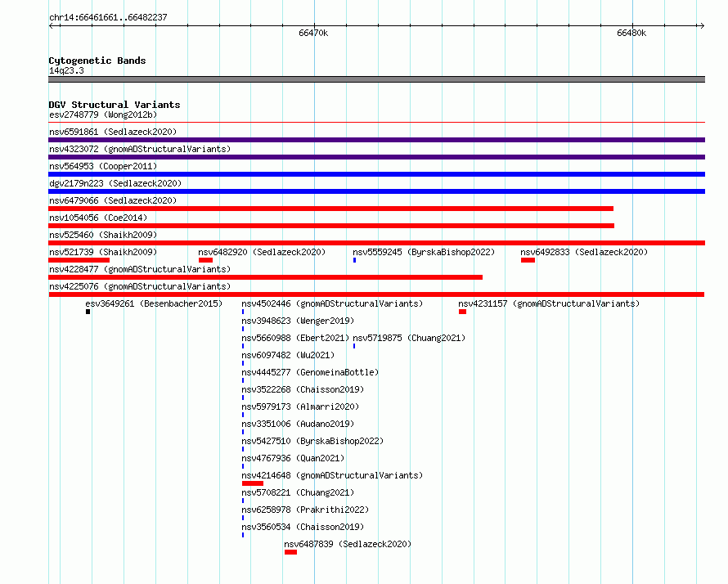Screen dimensions: 728x584
Task: Select the nsv6479066 (Sedlazeck2020) red bar
Action: point(331,209)
